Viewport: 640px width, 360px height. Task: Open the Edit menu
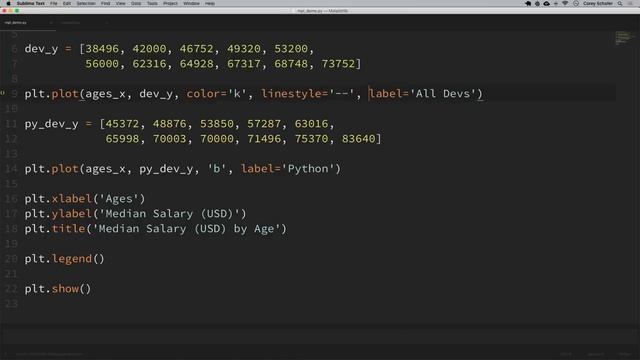point(67,3)
